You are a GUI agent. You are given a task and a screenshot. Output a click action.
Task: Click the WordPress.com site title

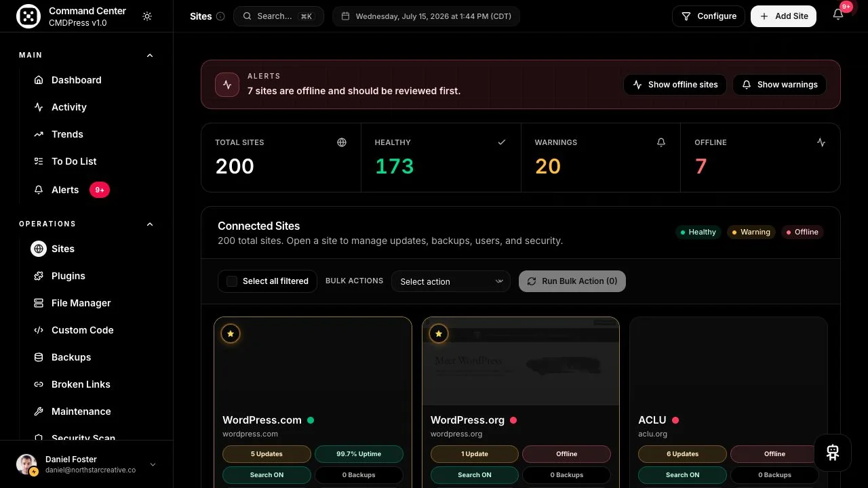click(262, 420)
